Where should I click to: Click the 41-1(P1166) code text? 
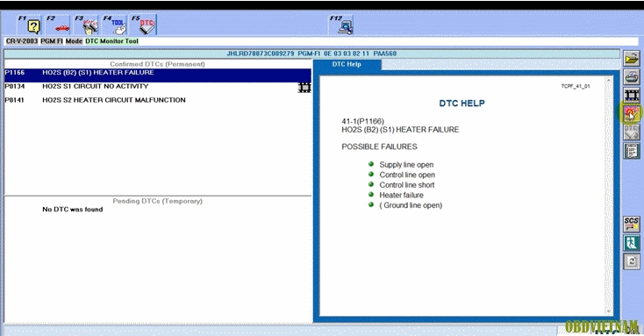pos(362,121)
